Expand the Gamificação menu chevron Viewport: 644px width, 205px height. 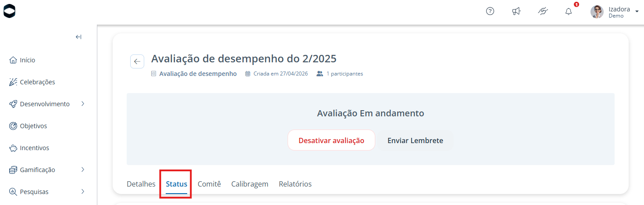pyautogui.click(x=83, y=170)
